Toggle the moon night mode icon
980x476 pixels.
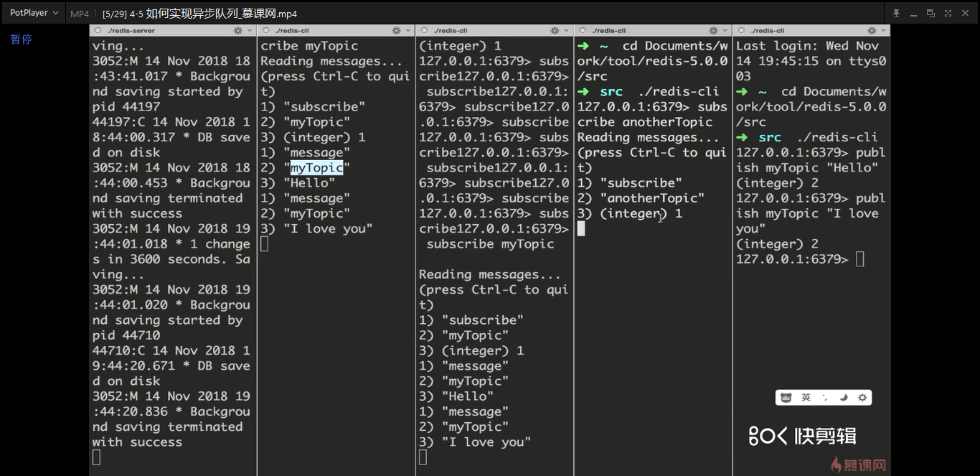[844, 398]
